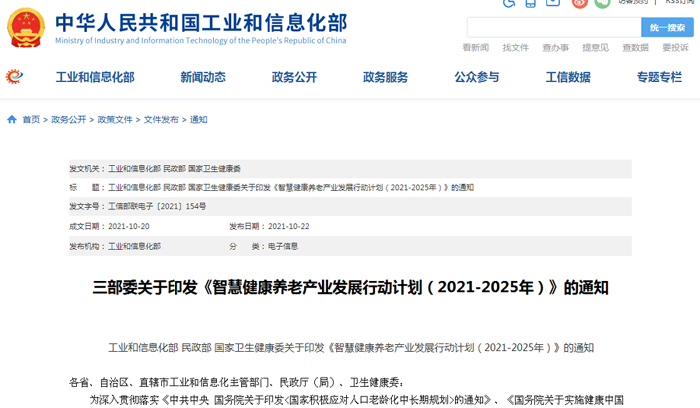Viewport: 700px width, 408px height.
Task: Click the 发布机构 工业和信息化部 text
Action: point(115,246)
